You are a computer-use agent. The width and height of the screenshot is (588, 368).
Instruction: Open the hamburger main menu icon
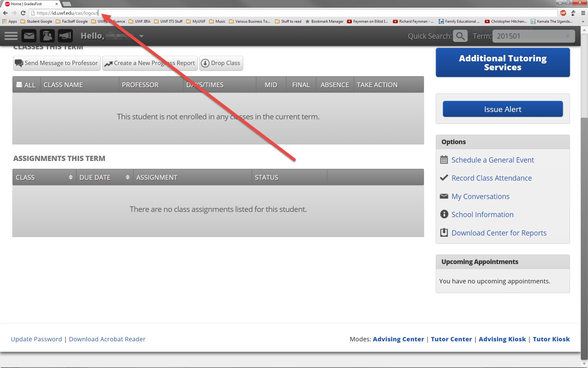tap(11, 36)
